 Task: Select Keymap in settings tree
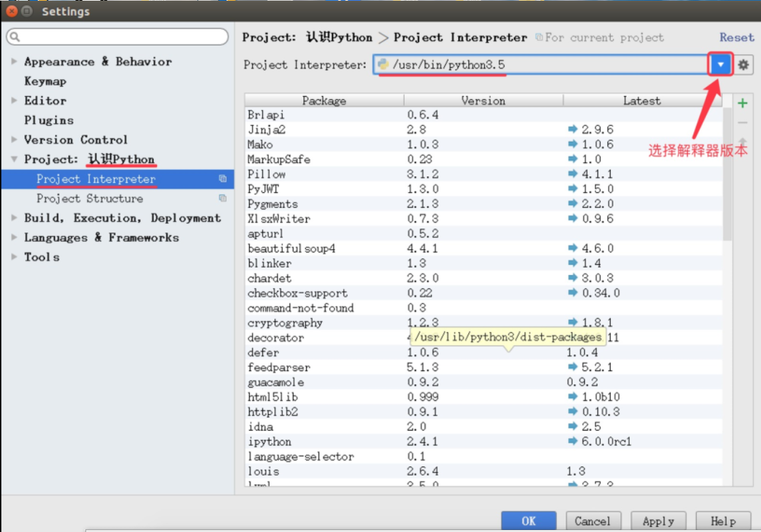(x=45, y=81)
